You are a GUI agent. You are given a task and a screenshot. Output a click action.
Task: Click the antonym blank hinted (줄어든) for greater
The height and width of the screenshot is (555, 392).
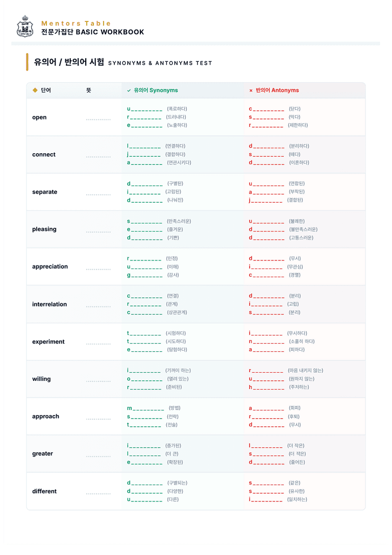(x=266, y=462)
